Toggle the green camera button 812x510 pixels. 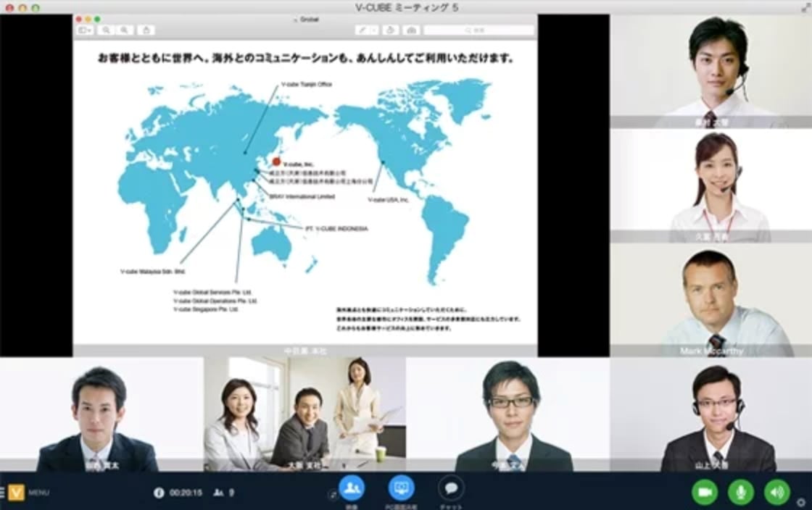[x=705, y=492]
